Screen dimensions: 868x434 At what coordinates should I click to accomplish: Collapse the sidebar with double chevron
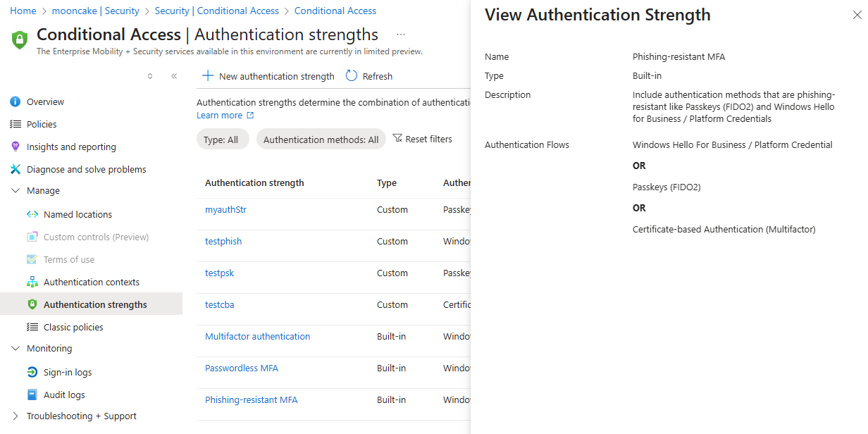pyautogui.click(x=174, y=76)
